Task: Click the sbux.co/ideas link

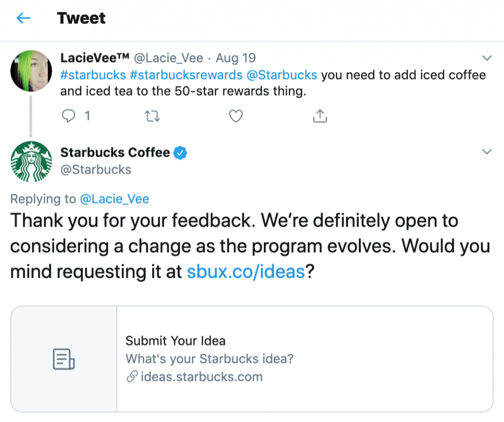Action: tap(245, 271)
